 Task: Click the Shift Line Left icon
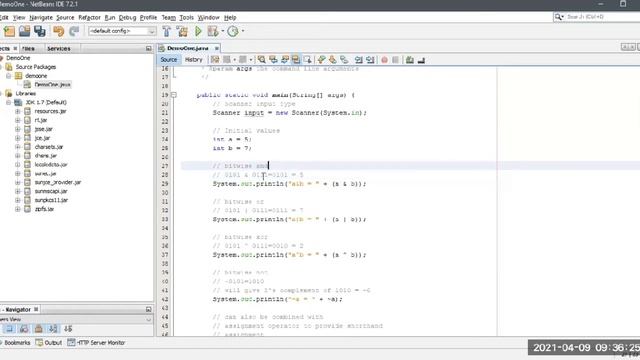(x=358, y=60)
